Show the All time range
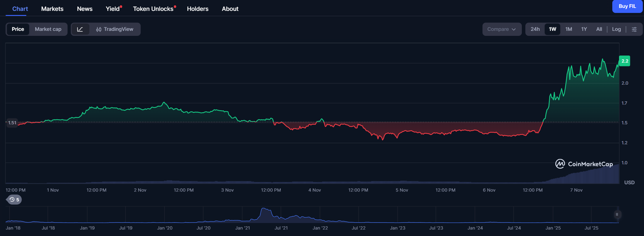644x236 pixels. 599,29
